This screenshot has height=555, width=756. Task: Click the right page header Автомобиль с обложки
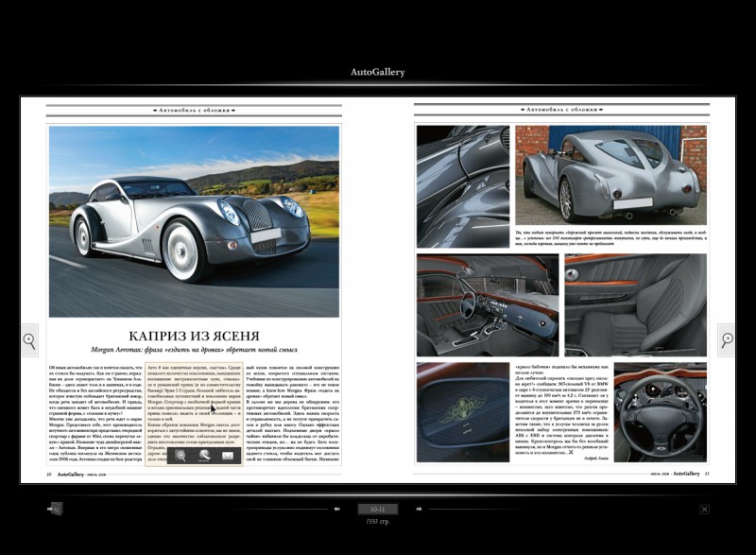pyautogui.click(x=561, y=110)
